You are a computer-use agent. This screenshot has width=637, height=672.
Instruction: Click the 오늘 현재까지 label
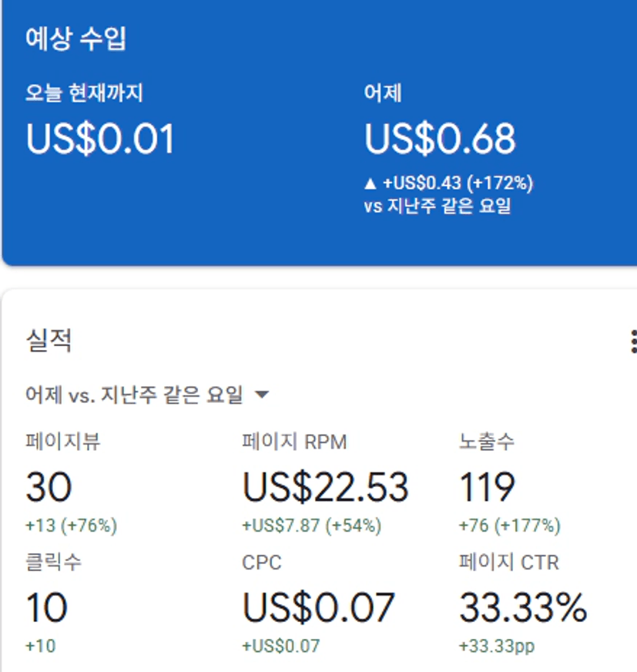point(84,93)
